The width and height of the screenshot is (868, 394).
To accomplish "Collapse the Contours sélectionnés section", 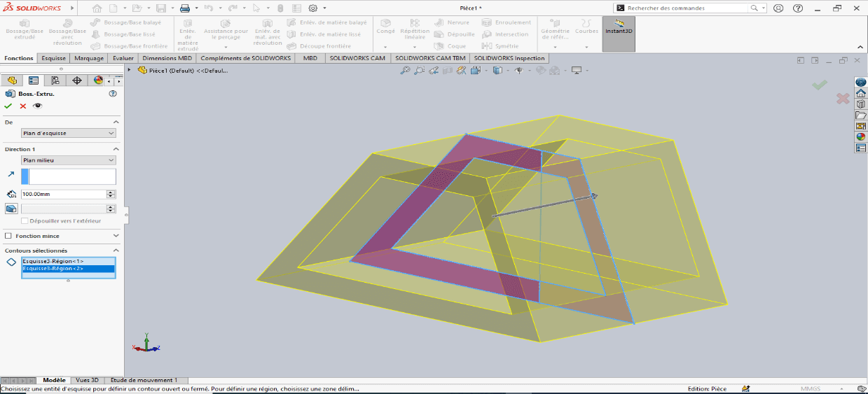I will click(116, 251).
